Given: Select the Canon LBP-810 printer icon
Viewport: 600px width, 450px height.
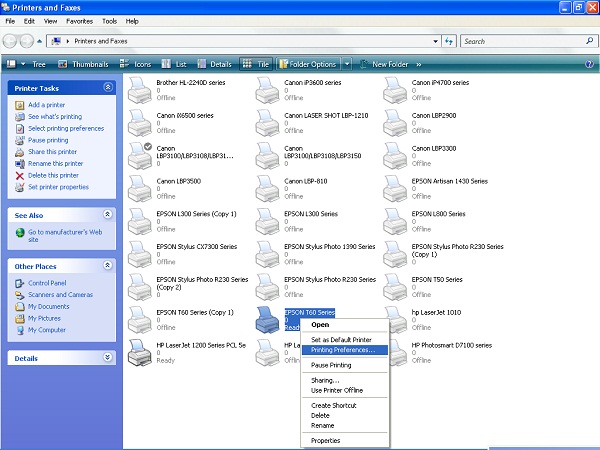Looking at the screenshot, I should [x=267, y=189].
